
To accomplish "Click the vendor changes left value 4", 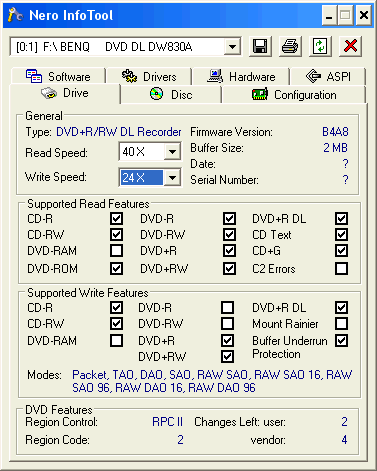I will (x=344, y=440).
